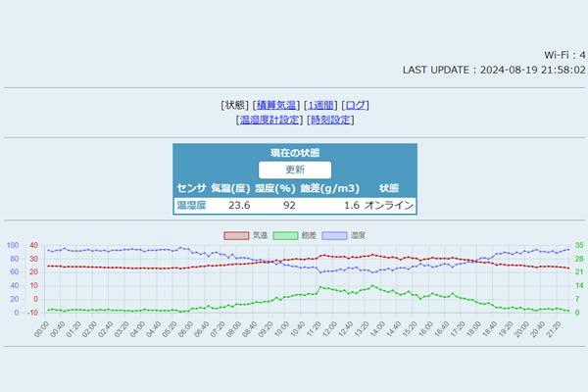
Task: Click the 温湿度 sensor name link
Action: pyautogui.click(x=190, y=206)
